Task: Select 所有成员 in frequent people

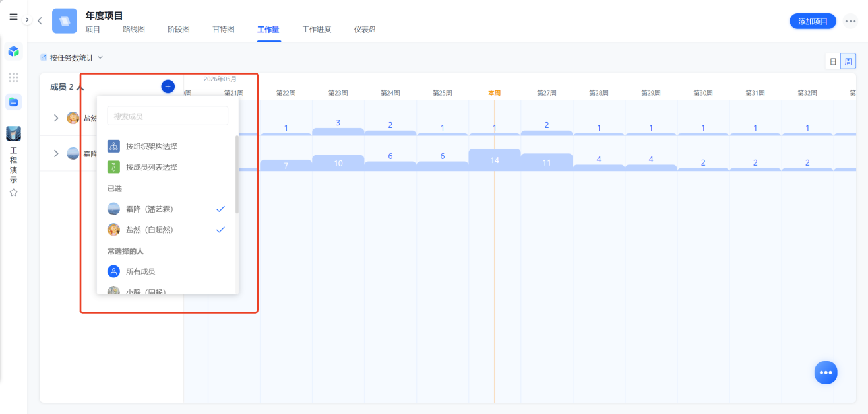Action: tap(168, 271)
